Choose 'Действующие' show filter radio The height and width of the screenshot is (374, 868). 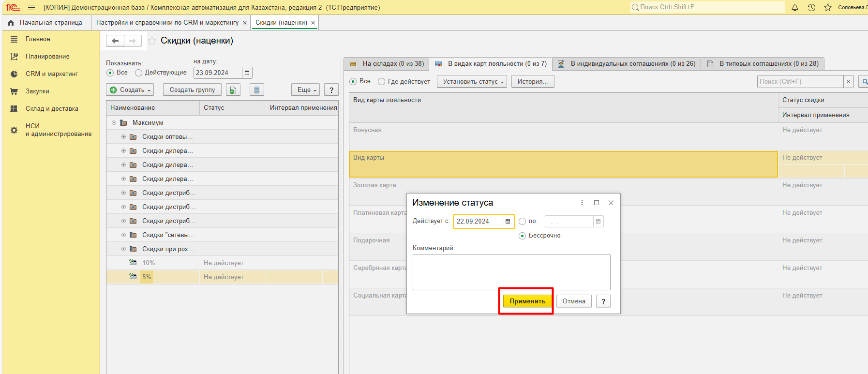click(139, 73)
